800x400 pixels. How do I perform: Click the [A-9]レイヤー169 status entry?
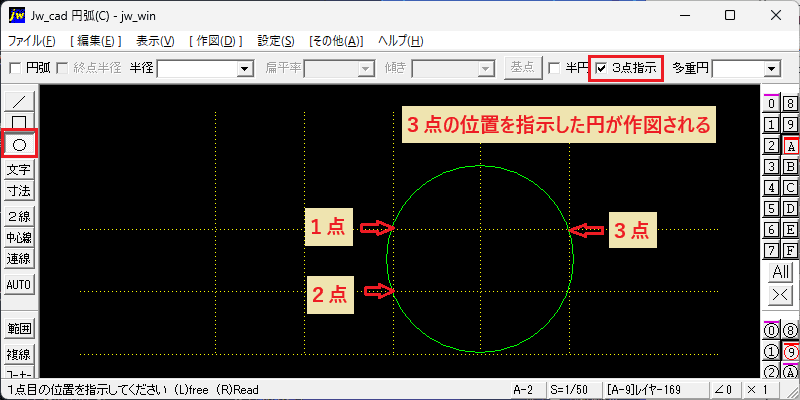655,390
